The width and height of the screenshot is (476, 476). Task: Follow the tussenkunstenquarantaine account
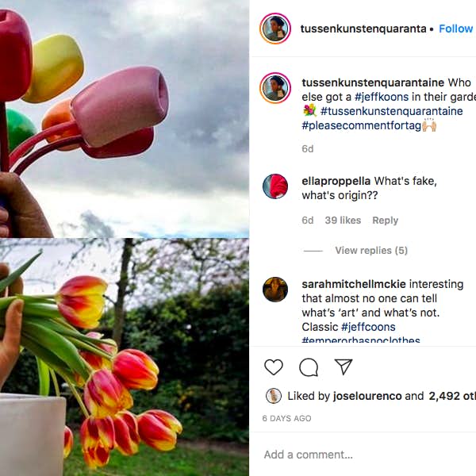455,29
